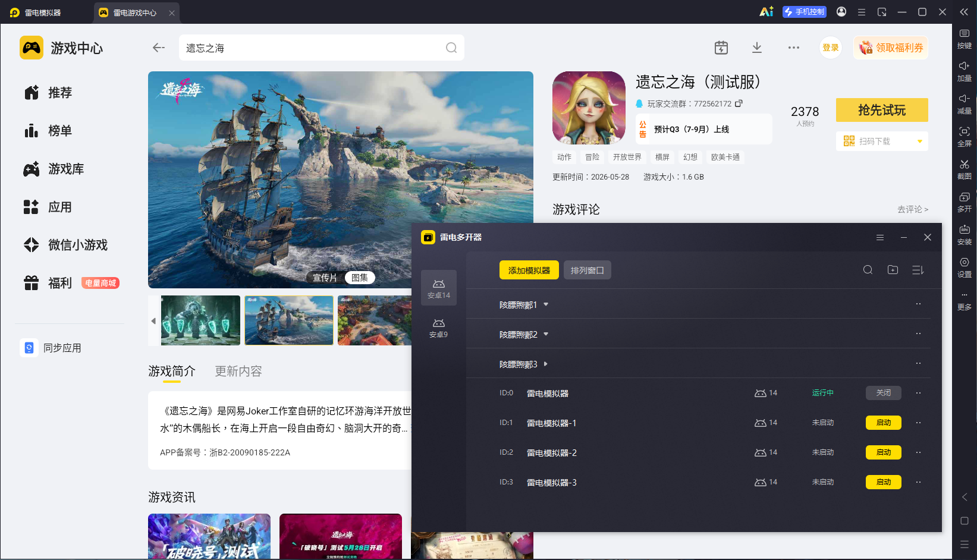The height and width of the screenshot is (560, 977).
Task: Open the 去评论 link
Action: pos(913,209)
